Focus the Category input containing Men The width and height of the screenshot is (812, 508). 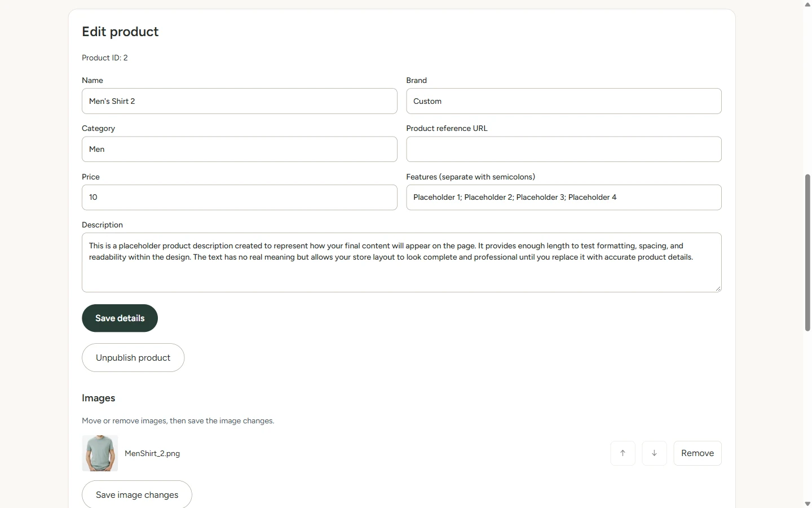point(240,149)
